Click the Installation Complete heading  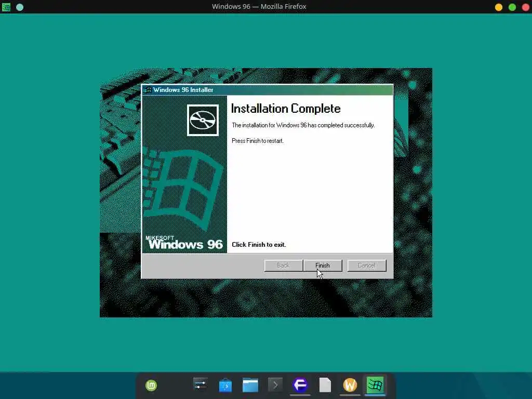pos(286,109)
